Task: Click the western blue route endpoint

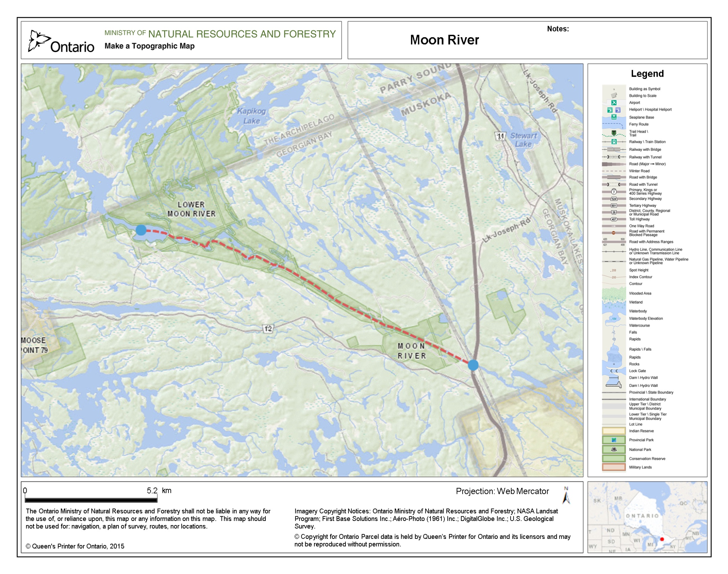Action: point(141,230)
